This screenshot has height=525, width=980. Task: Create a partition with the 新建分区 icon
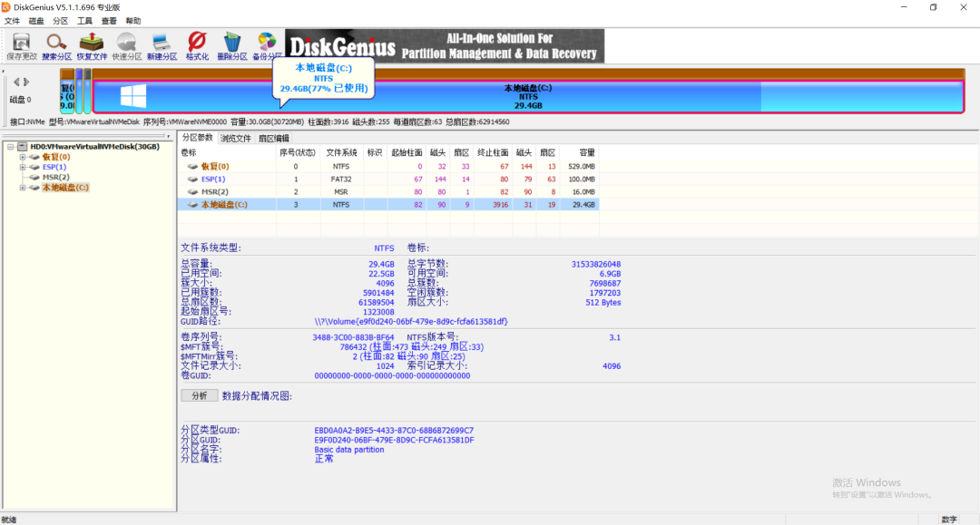[x=162, y=45]
